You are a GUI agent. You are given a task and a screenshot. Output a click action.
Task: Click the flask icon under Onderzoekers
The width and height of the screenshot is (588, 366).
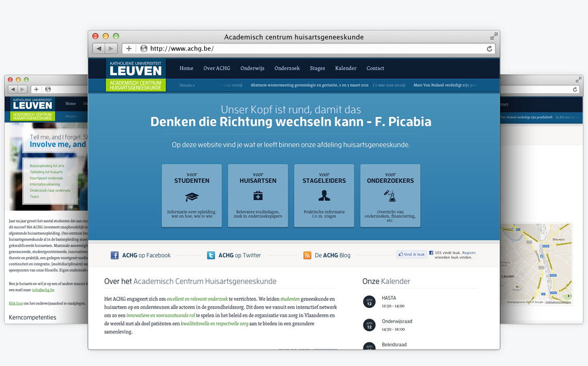coord(390,196)
